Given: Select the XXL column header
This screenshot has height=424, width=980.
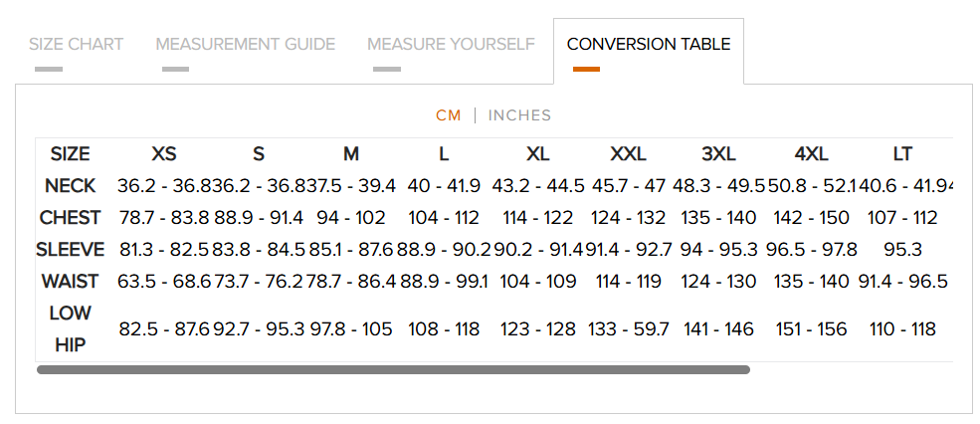Looking at the screenshot, I should 629,154.
